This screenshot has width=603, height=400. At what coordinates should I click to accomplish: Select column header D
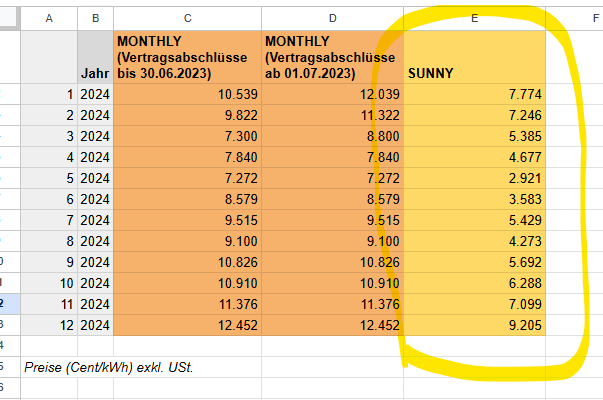[333, 18]
